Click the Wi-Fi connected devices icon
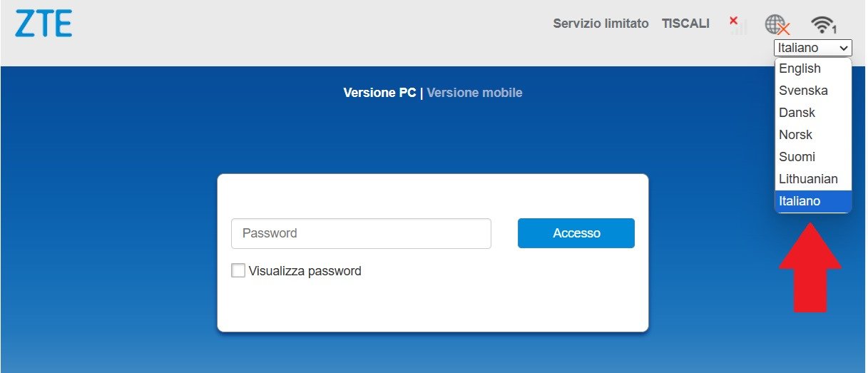 pyautogui.click(x=823, y=25)
